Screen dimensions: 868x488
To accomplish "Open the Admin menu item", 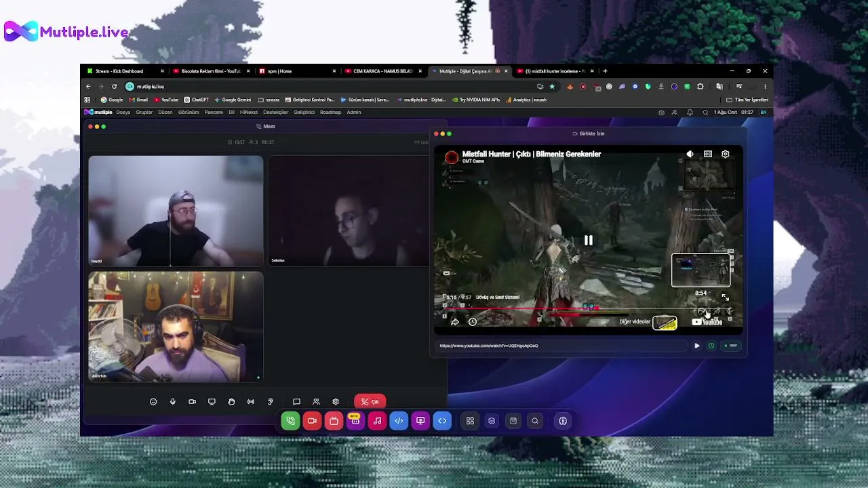I will click(354, 113).
